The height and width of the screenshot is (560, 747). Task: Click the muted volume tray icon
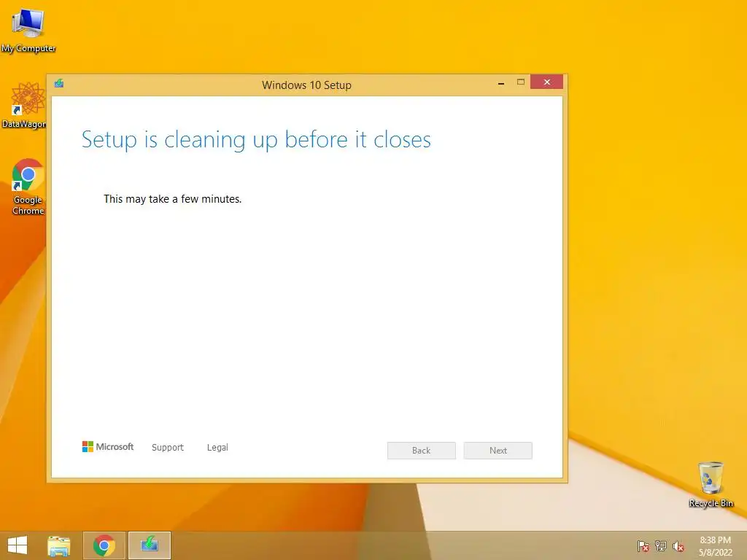[x=678, y=546]
